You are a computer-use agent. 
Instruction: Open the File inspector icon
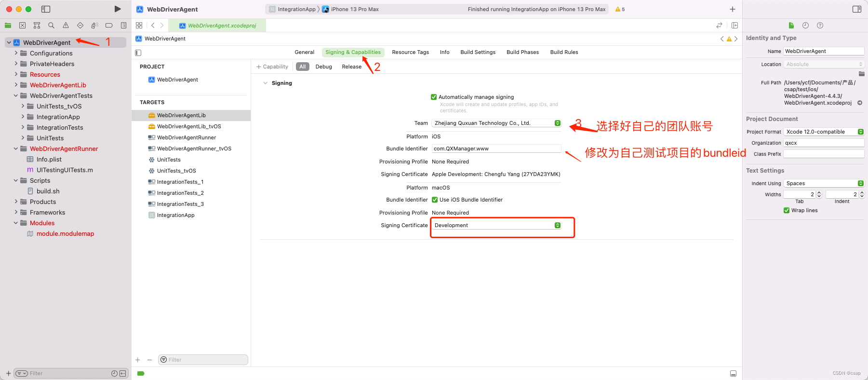click(791, 26)
